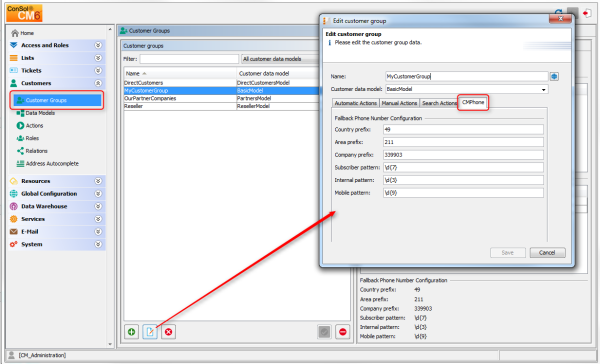The image size is (600, 364).
Task: Expand the Services section chevron
Action: [x=98, y=219]
